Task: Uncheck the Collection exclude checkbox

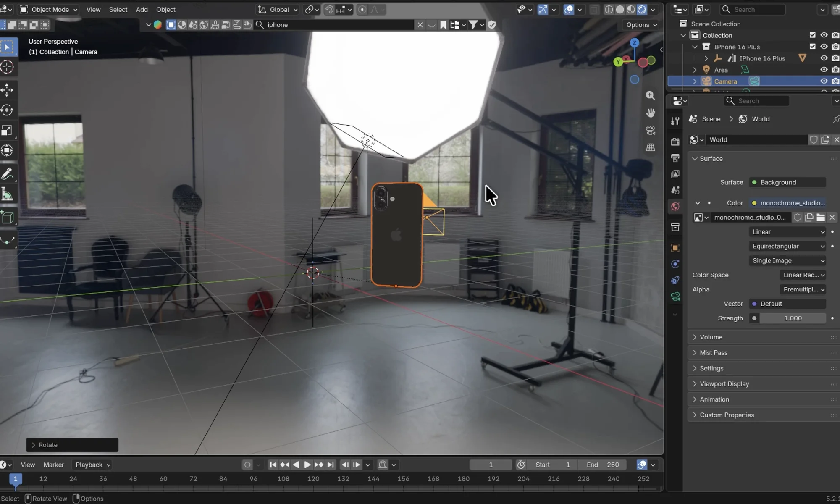Action: (x=812, y=35)
